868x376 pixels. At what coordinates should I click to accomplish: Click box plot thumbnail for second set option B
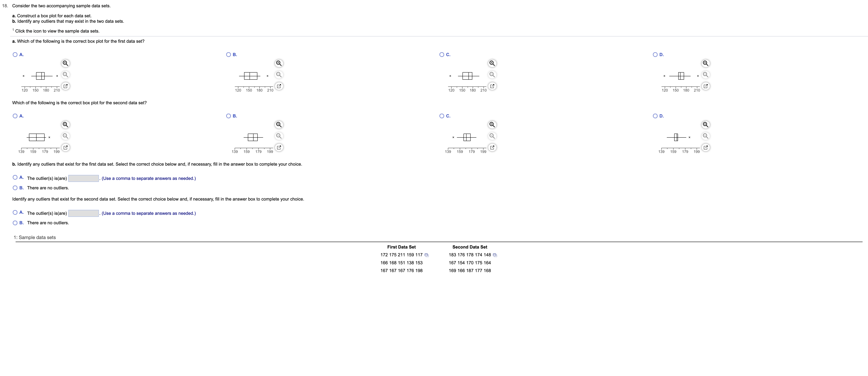click(x=253, y=137)
